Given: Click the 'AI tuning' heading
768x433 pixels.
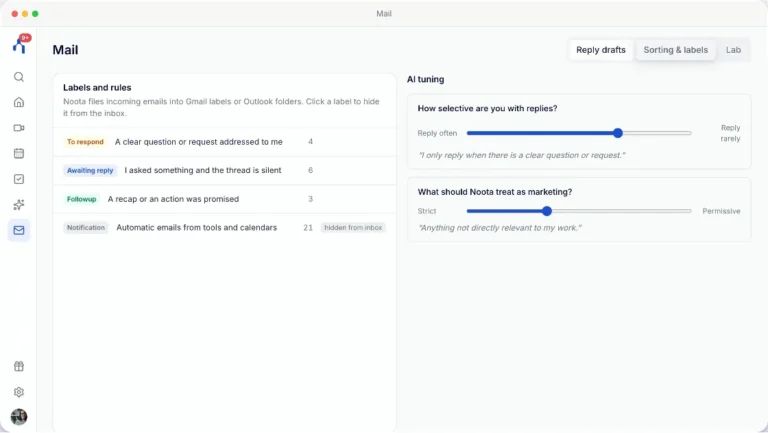Looking at the screenshot, I should point(426,79).
